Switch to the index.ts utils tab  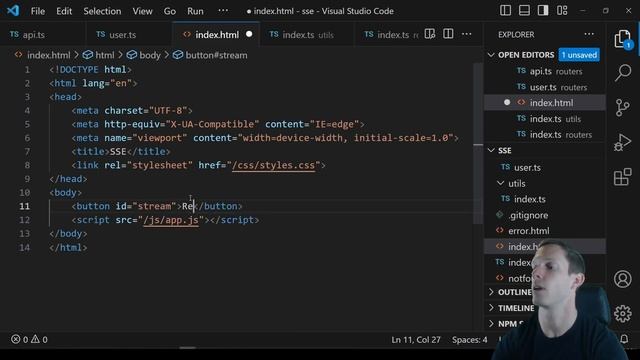coord(308,35)
